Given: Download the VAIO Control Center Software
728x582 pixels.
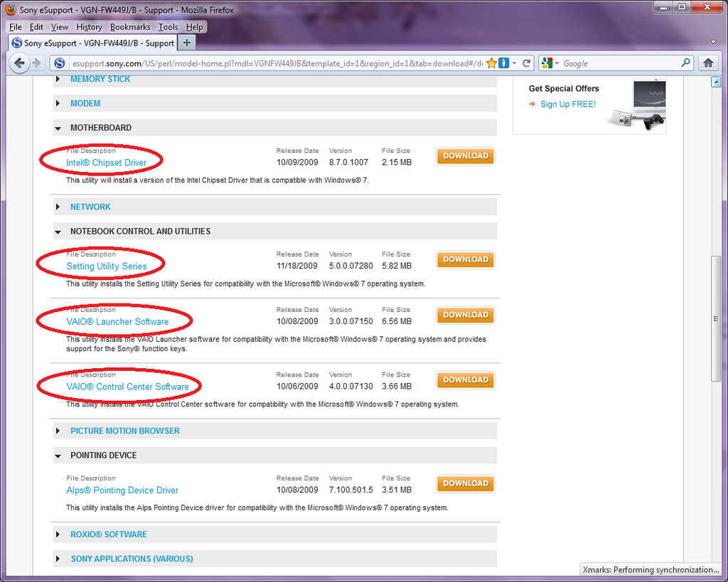Looking at the screenshot, I should (x=466, y=380).
